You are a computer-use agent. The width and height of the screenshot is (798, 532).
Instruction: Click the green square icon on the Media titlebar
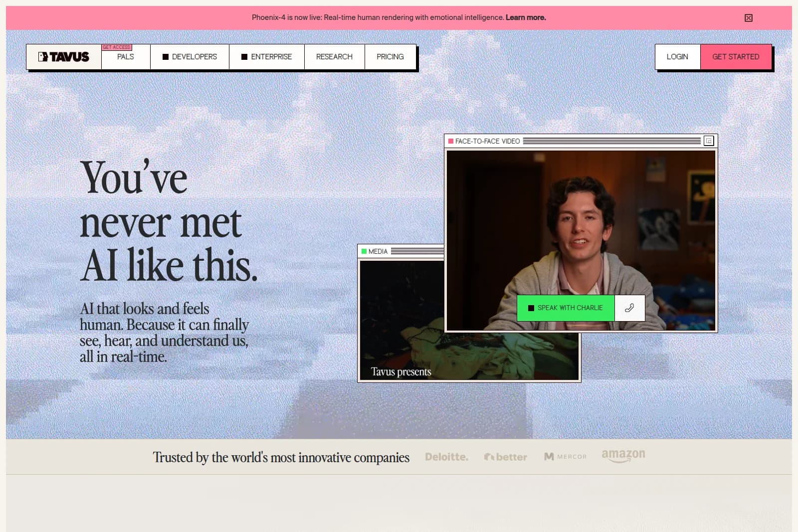pos(363,251)
